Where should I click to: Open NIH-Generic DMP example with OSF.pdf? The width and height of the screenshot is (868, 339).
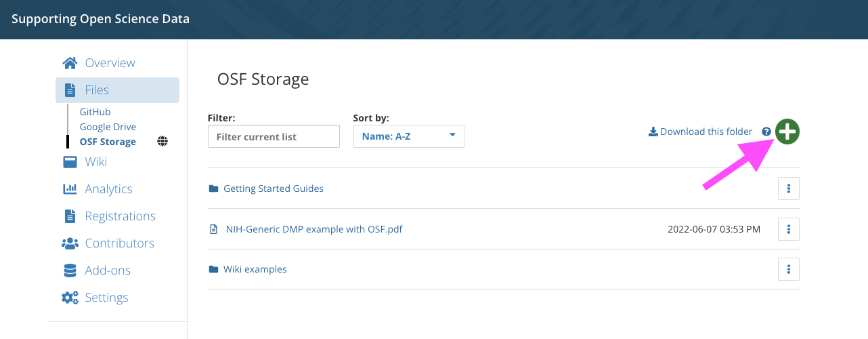click(x=314, y=229)
